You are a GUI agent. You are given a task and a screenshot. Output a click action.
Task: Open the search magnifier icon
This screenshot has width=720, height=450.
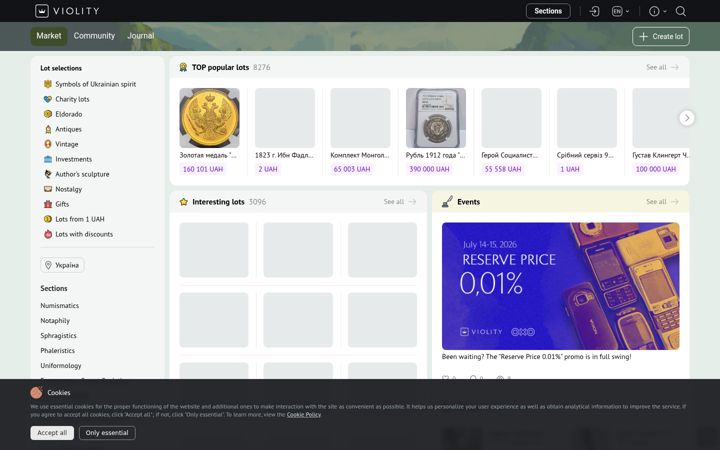pos(681,11)
